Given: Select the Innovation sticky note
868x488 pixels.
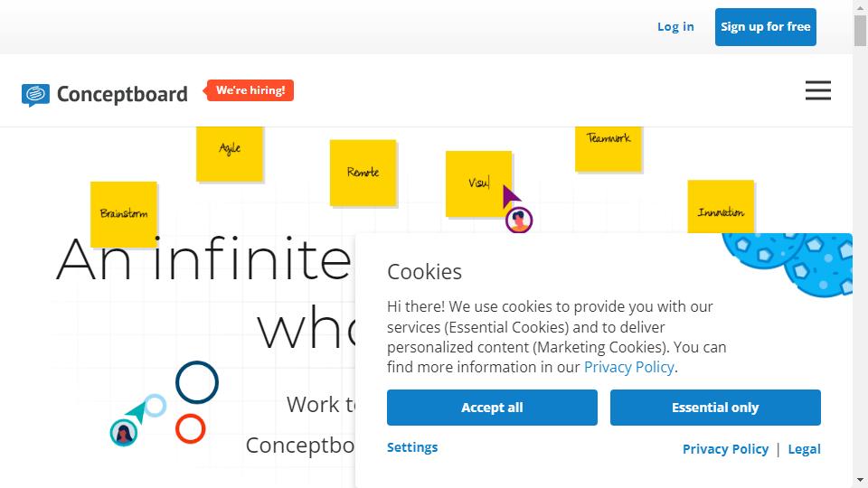Looking at the screenshot, I should tap(721, 207).
